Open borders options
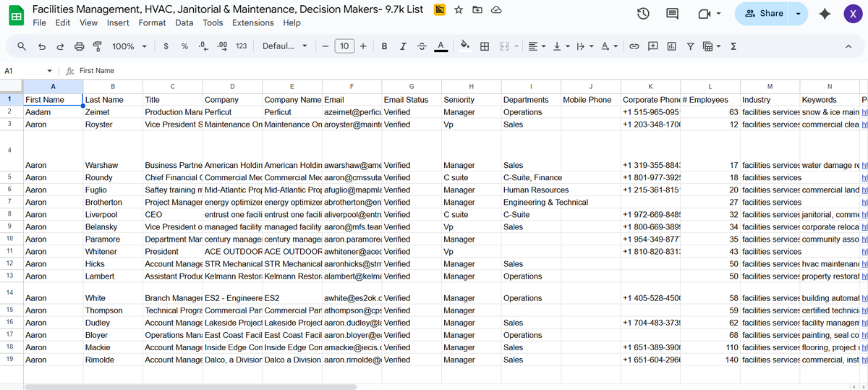The width and height of the screenshot is (868, 390). [485, 46]
